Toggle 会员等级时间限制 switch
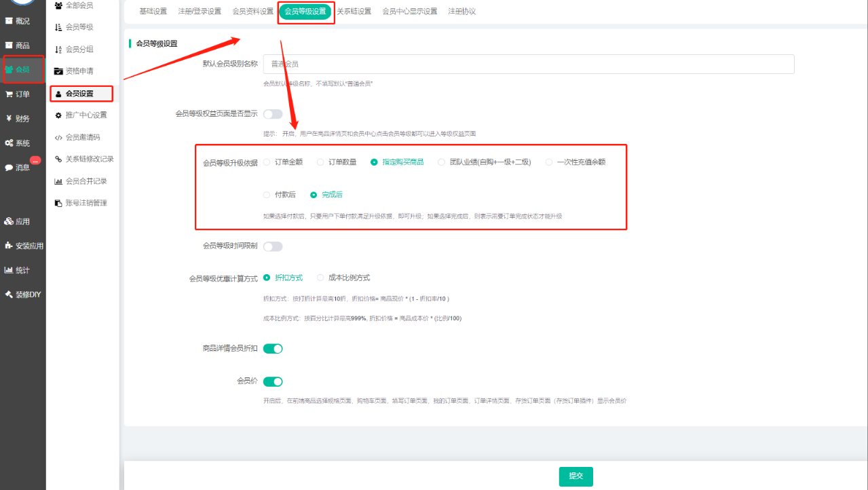 (x=273, y=246)
